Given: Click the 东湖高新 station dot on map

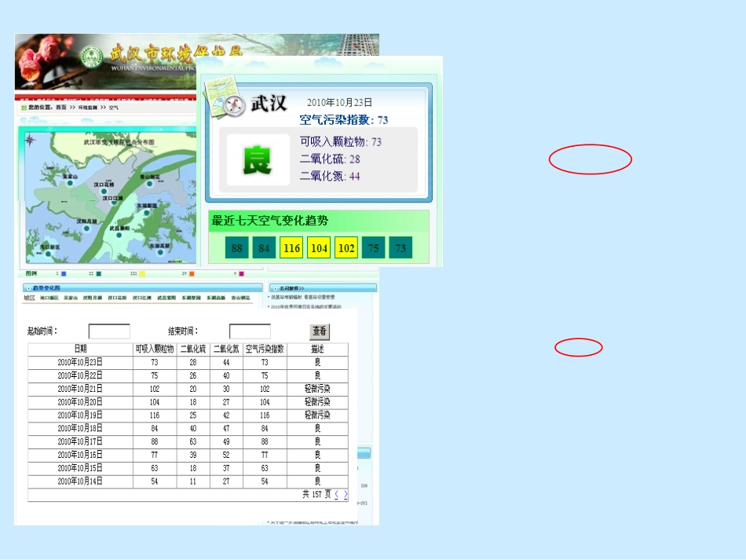Looking at the screenshot, I should (160, 252).
